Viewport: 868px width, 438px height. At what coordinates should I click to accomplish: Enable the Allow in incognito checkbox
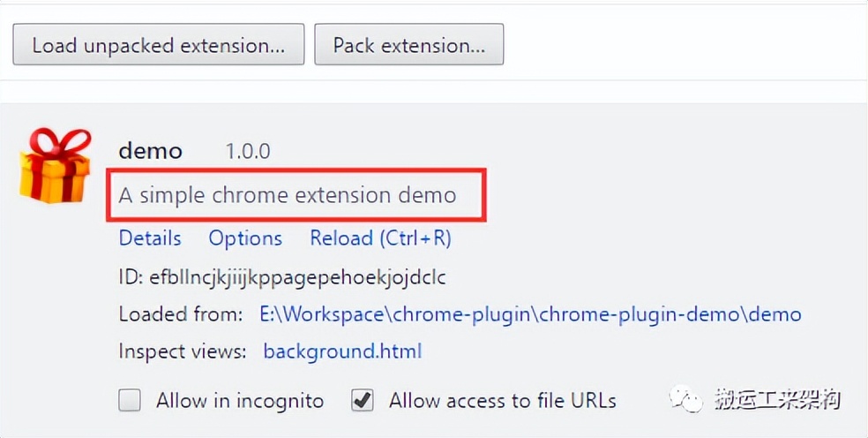(130, 401)
